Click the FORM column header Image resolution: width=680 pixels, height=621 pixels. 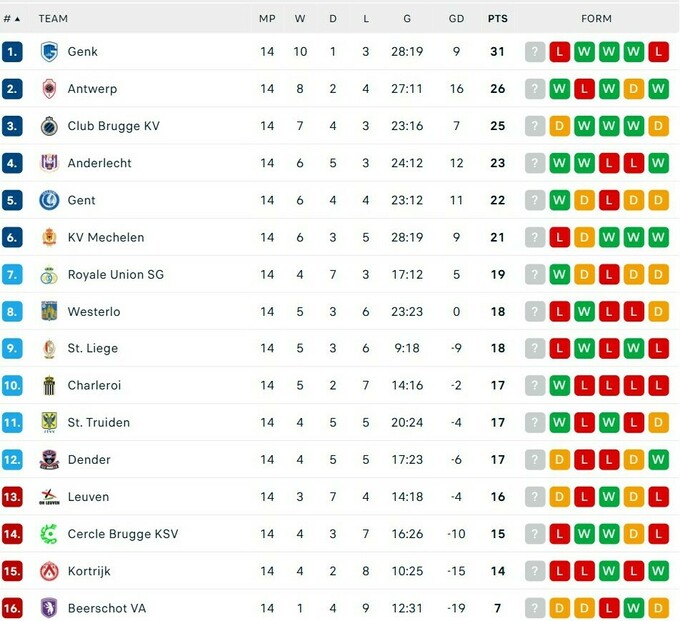(596, 18)
